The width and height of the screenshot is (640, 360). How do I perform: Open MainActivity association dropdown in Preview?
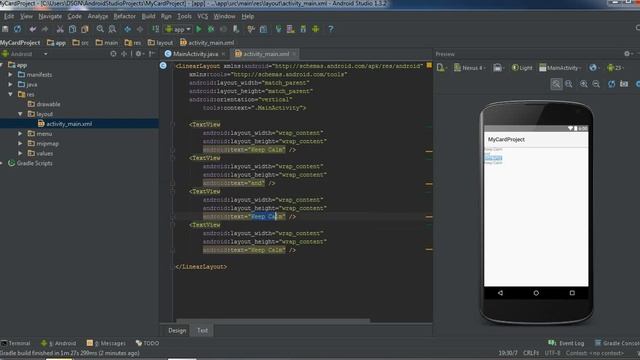click(560, 68)
